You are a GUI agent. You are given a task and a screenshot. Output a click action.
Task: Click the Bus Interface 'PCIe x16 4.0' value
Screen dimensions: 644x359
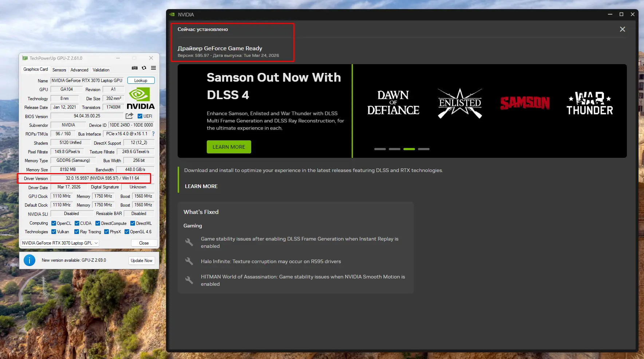coord(127,134)
